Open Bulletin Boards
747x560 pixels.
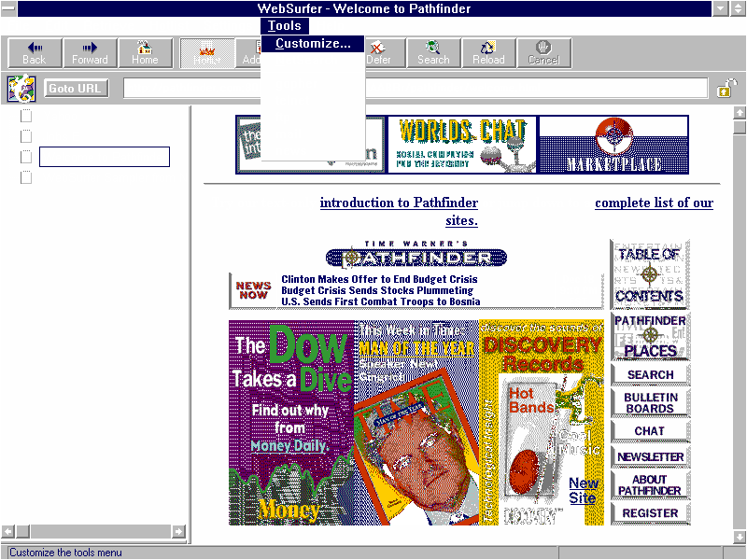(650, 403)
